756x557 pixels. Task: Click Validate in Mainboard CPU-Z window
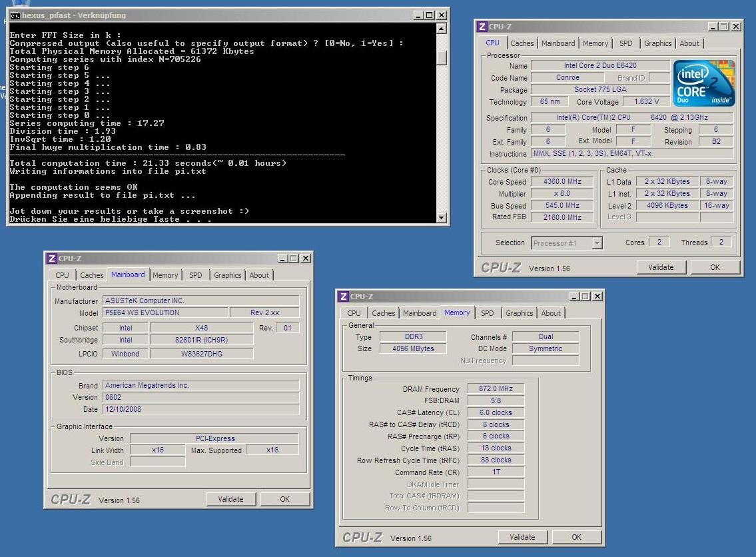tap(230, 499)
